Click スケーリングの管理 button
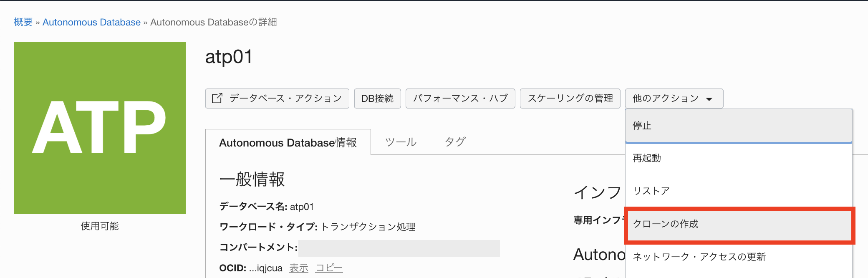The width and height of the screenshot is (868, 278). [x=570, y=98]
